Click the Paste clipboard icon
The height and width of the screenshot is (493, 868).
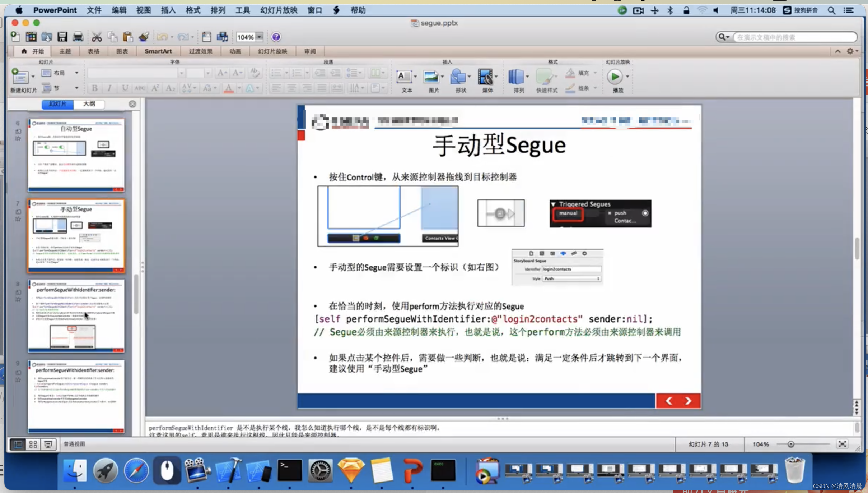tap(128, 37)
